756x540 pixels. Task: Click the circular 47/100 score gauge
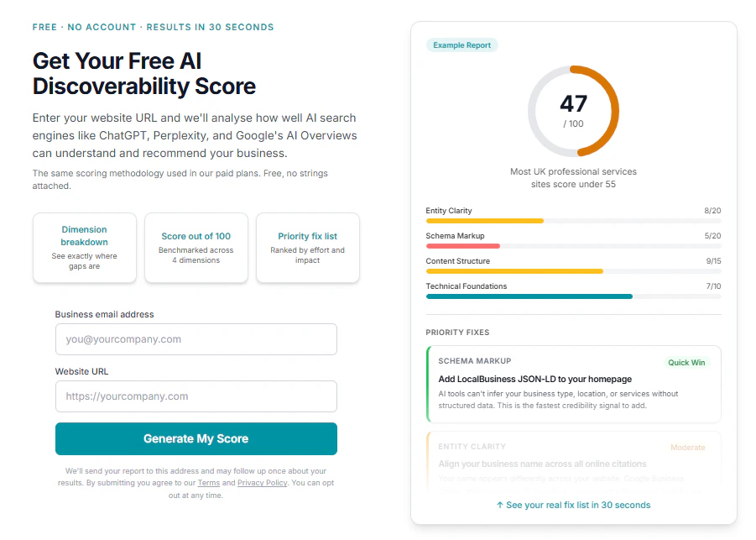pos(573,110)
